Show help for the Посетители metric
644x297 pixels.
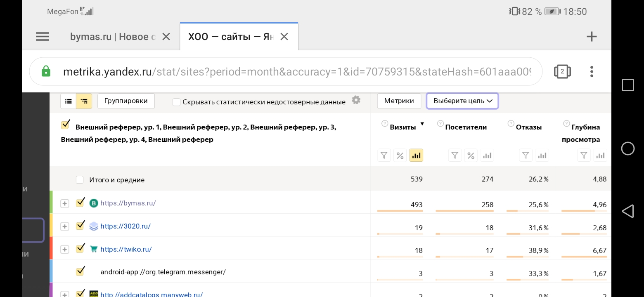(x=440, y=123)
